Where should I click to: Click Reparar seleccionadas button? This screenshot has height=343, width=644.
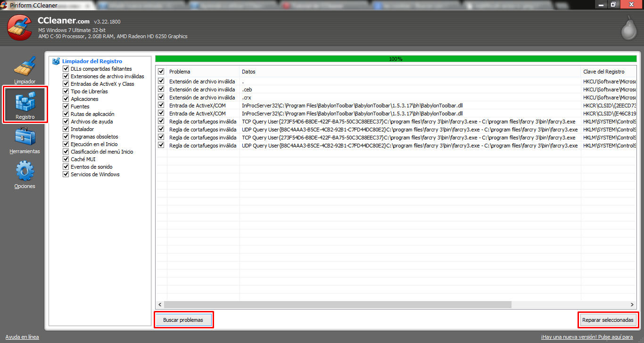608,320
